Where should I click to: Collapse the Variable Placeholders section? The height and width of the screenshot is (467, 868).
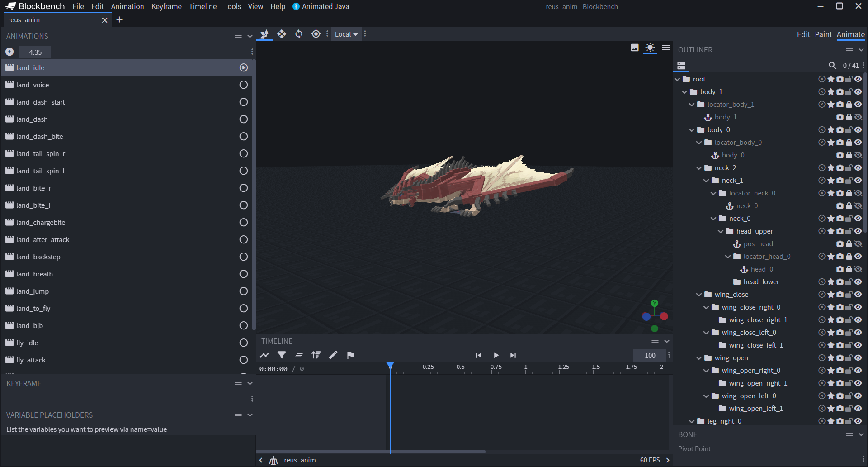250,415
